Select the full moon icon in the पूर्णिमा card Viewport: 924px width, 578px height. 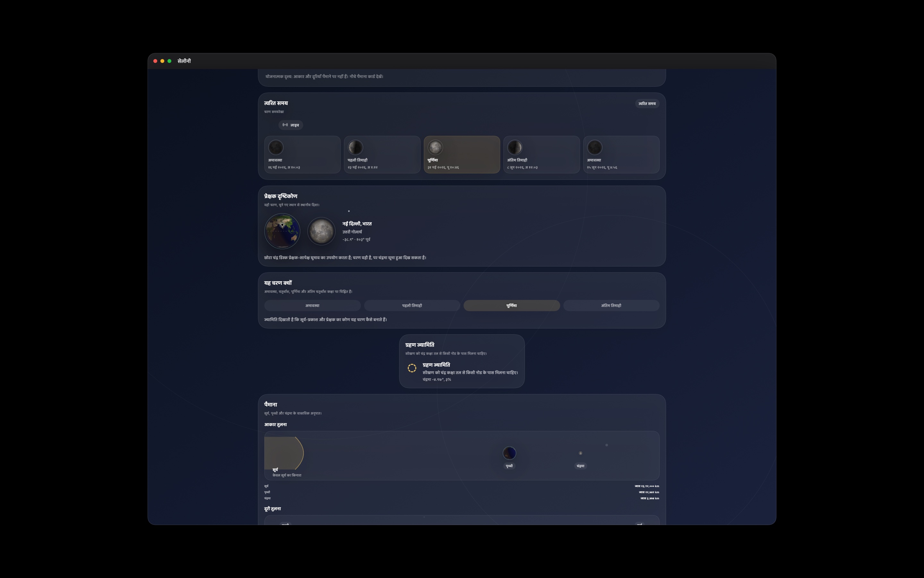[x=435, y=147]
